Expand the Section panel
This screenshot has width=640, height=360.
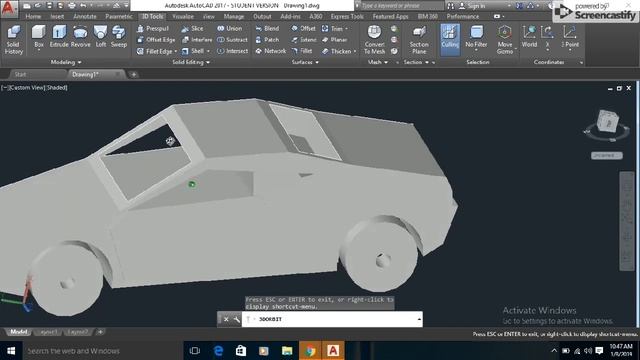416,62
